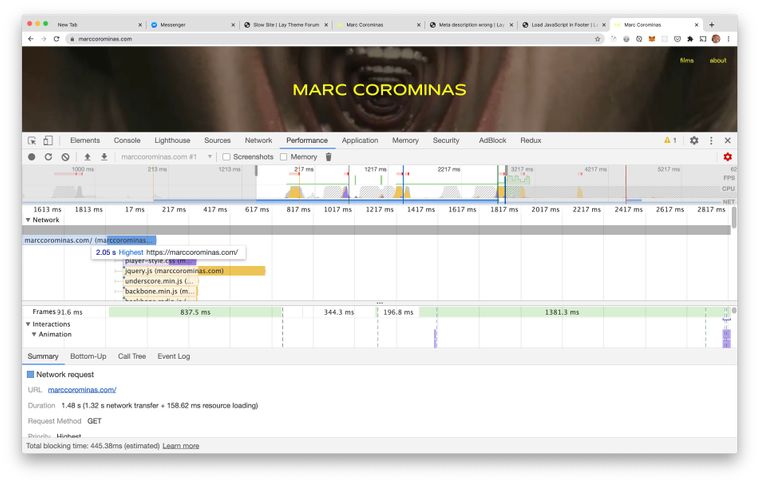The image size is (760, 483).
Task: Expand the Interactions track
Action: 28,324
